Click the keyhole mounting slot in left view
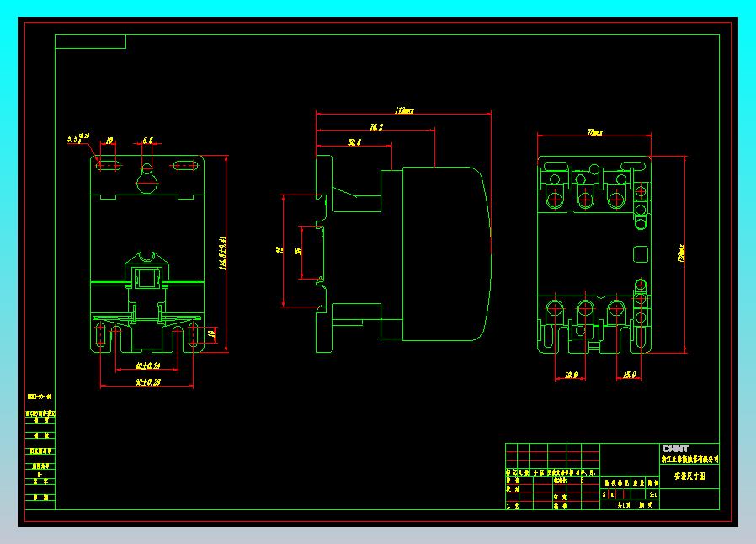 [x=146, y=178]
